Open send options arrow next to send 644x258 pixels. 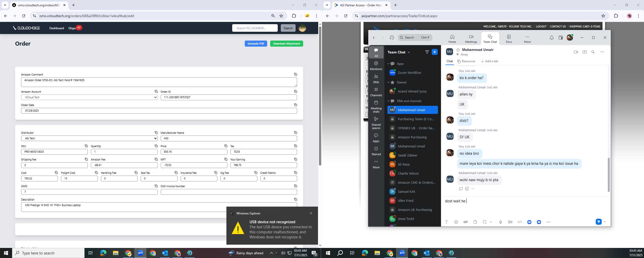point(605,222)
